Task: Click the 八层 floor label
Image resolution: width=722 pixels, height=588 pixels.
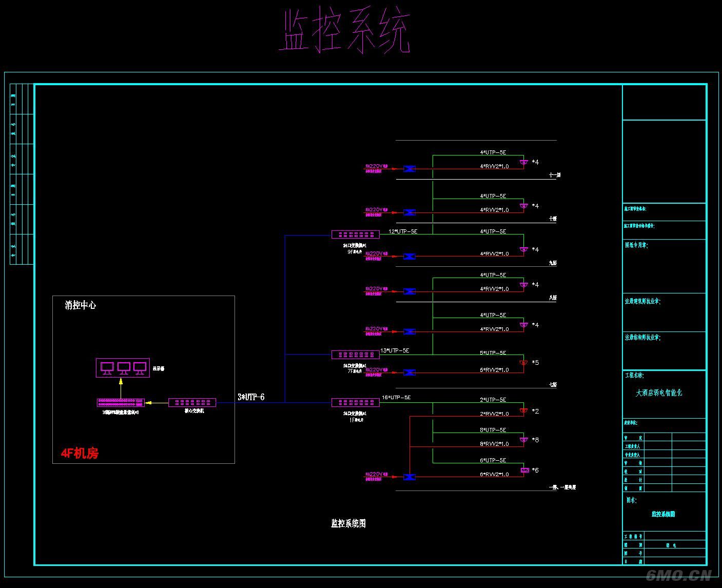Action: [553, 298]
